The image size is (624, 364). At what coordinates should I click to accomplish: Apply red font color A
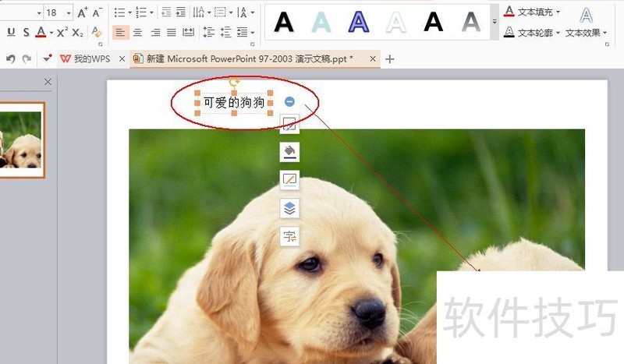41,32
